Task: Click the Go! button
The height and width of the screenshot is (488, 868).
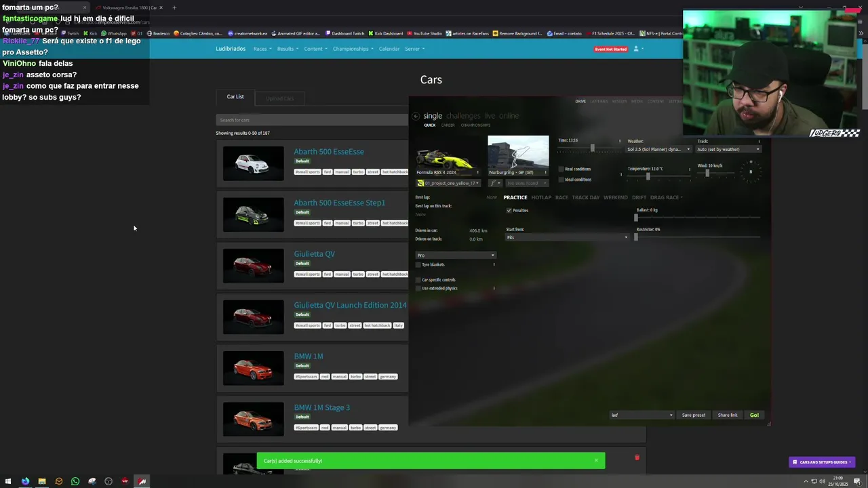Action: (x=754, y=415)
